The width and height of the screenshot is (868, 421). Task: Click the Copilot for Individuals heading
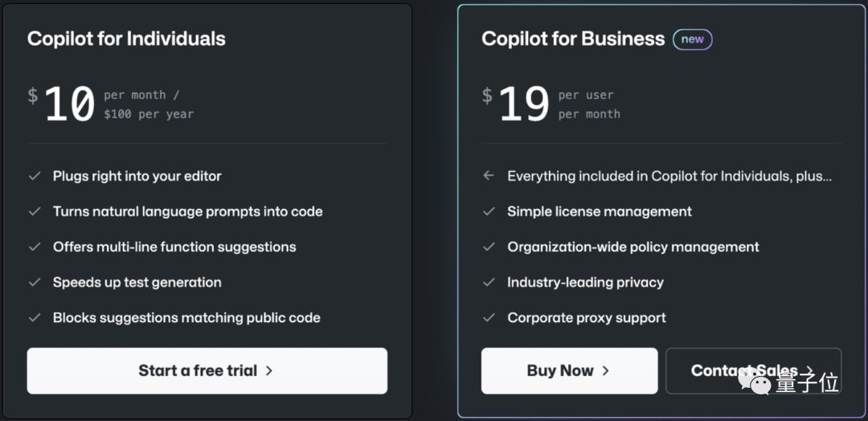coord(126,39)
